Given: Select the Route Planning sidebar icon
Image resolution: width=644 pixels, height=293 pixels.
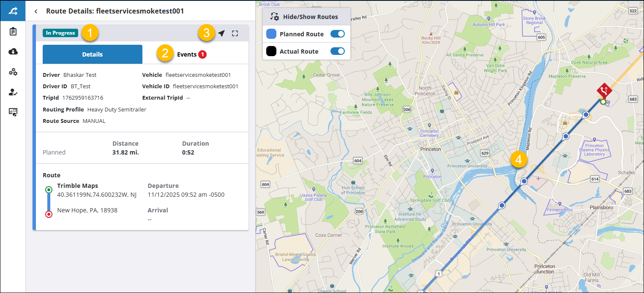Looking at the screenshot, I should [x=13, y=11].
